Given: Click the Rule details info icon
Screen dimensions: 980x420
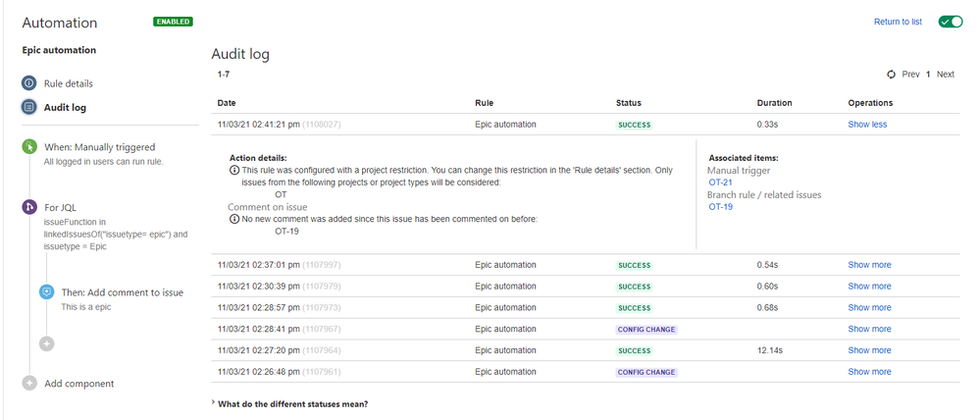Looking at the screenshot, I should (28, 83).
